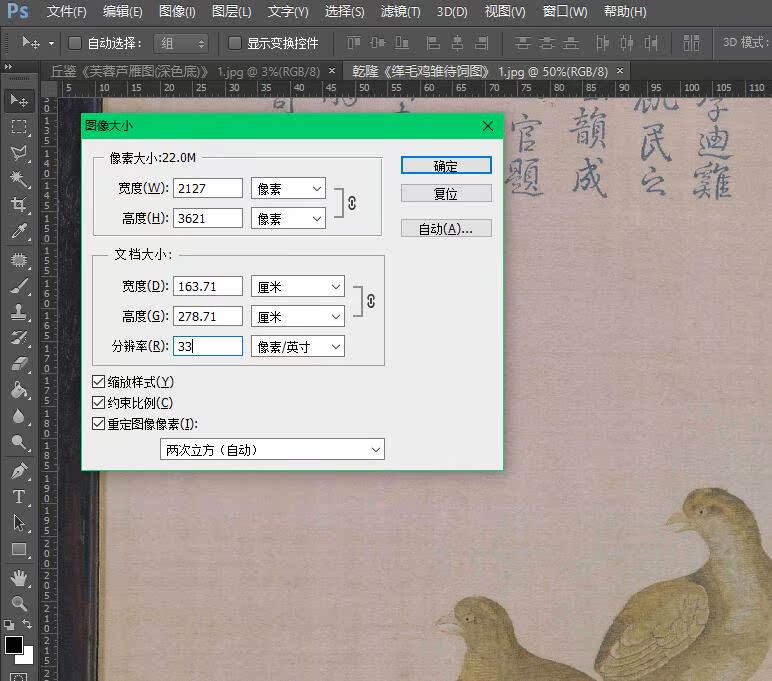Open the auto-select 组 dropdown
This screenshot has height=681, width=772.
click(x=181, y=43)
